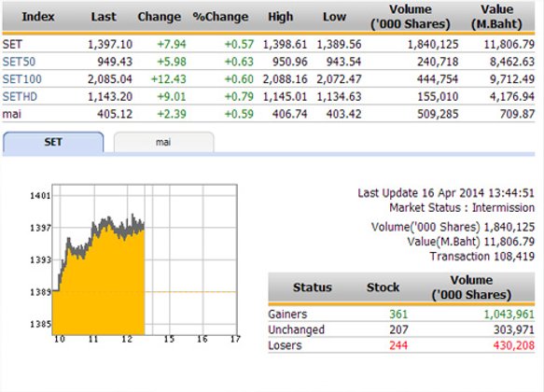
Task: Select Unchanged stock count 207
Action: coord(398,329)
